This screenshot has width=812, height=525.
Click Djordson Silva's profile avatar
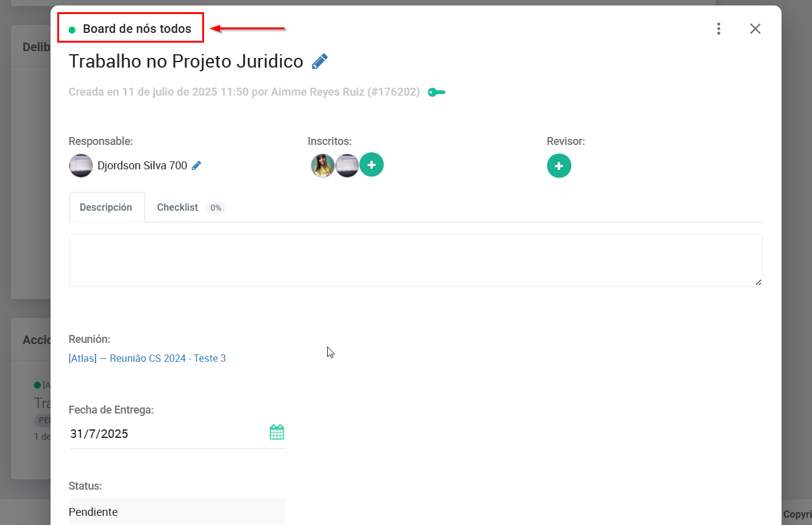tap(81, 166)
